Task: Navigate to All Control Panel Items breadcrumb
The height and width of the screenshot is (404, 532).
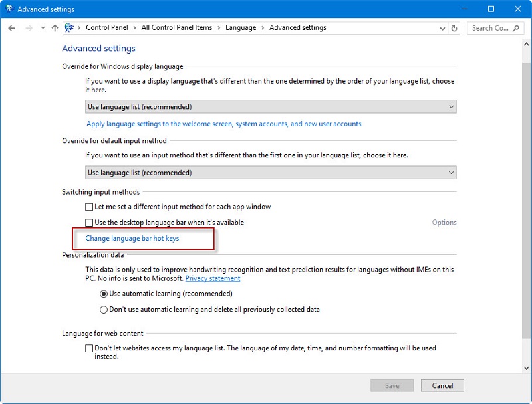Action: (x=176, y=28)
